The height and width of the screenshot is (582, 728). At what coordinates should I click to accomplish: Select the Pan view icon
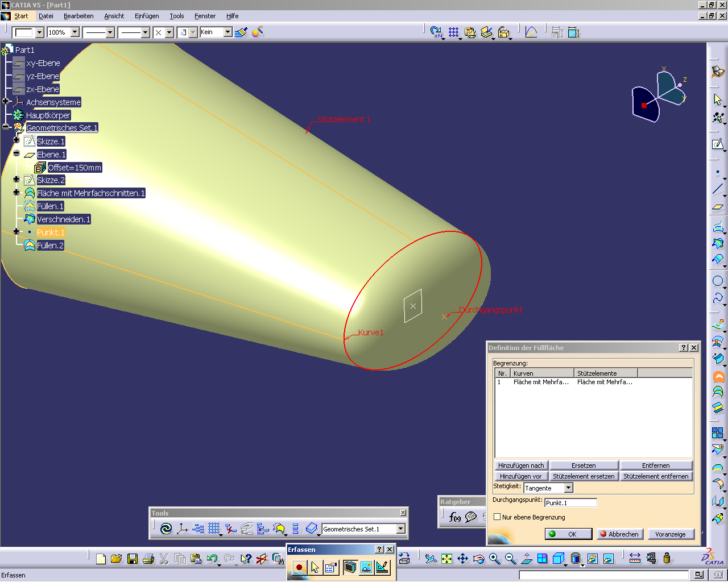click(x=463, y=559)
